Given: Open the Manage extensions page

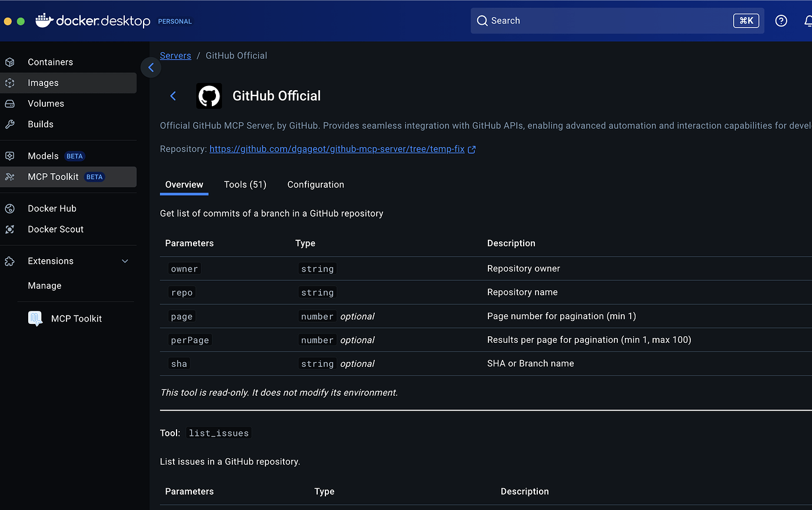Looking at the screenshot, I should click(x=44, y=286).
